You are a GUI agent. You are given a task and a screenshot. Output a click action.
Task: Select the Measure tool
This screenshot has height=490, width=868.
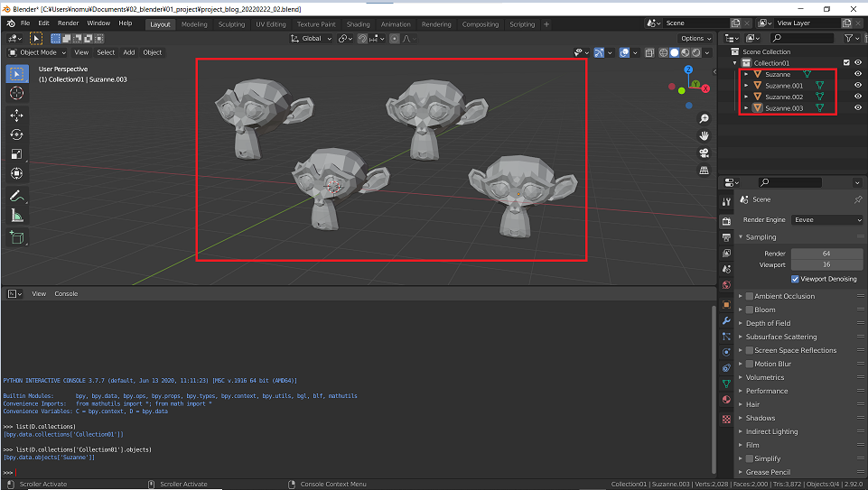(x=16, y=216)
